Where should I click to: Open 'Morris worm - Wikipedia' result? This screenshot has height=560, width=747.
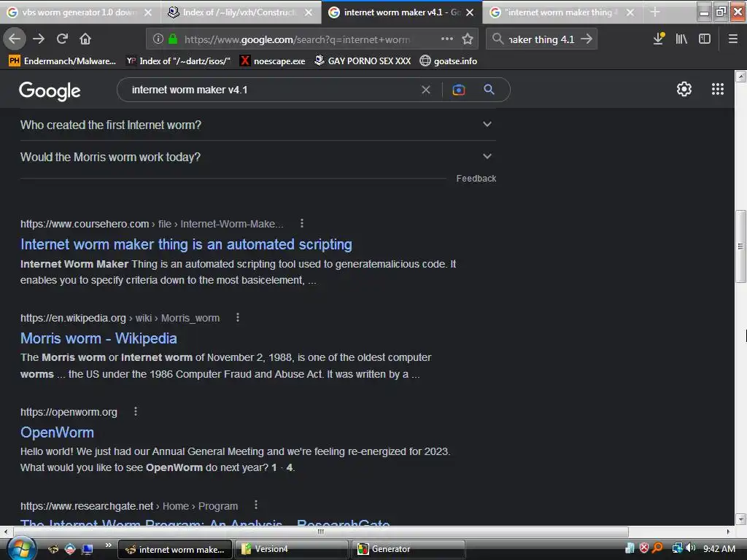(98, 338)
